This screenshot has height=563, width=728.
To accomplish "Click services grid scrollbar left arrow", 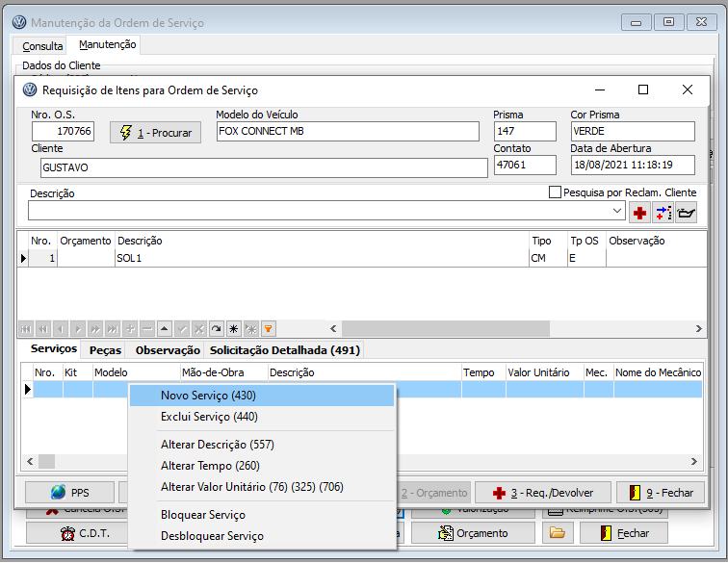I will coord(30,462).
